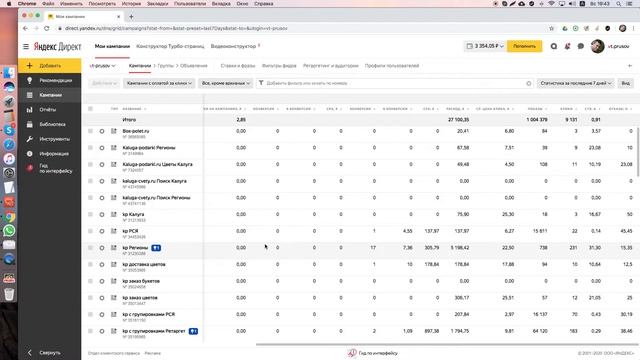Open Видеоконструктор tab
Screen dimensions: 640x360
(234, 46)
